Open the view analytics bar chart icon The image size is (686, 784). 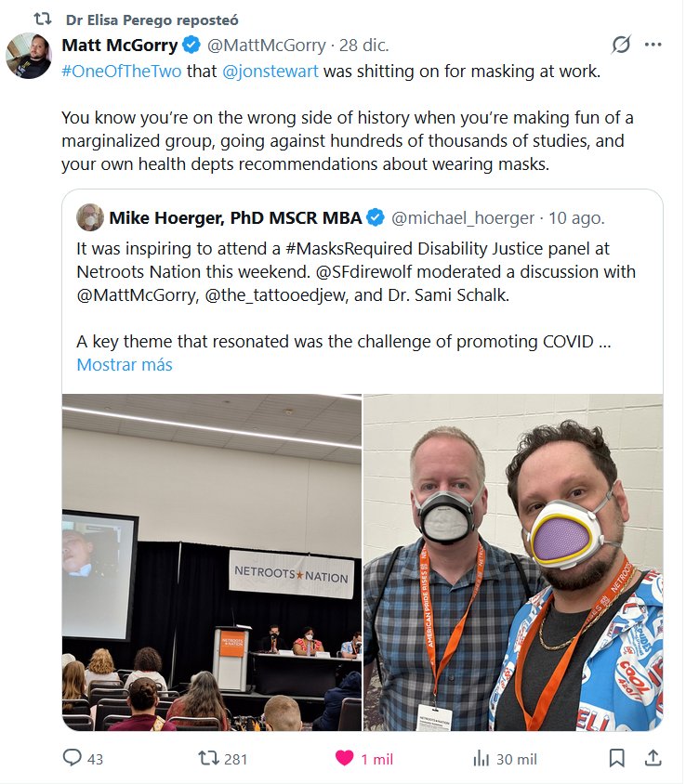tap(481, 758)
